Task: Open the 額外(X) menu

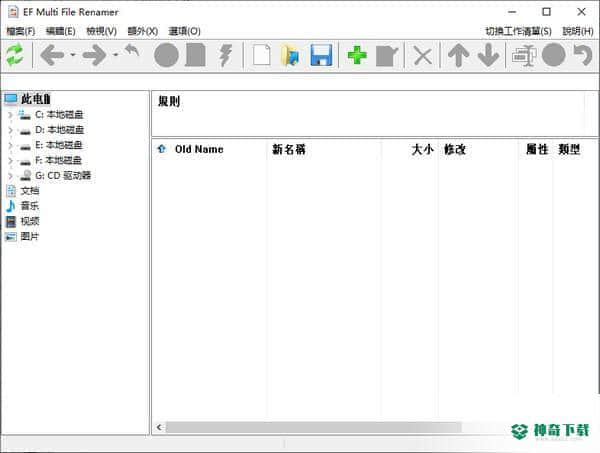Action: coord(142,31)
